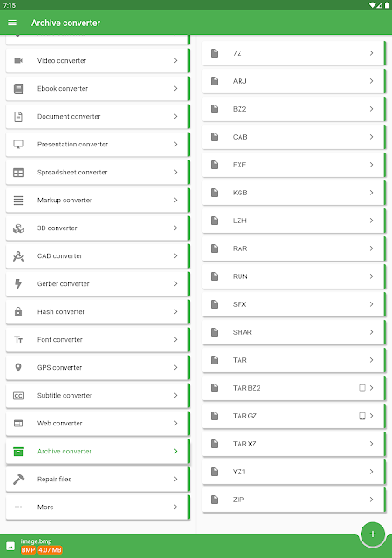Expand the More category chevron
This screenshot has height=558, width=392.
click(x=175, y=507)
